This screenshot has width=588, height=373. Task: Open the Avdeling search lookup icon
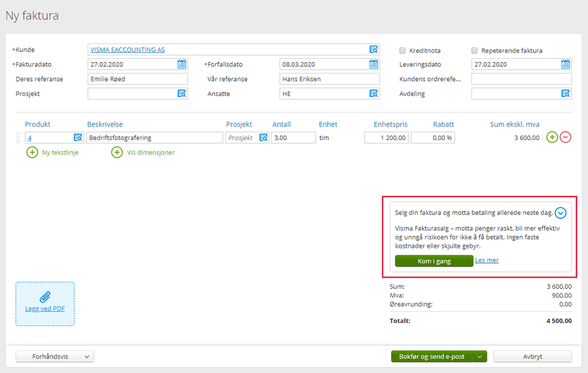pos(566,94)
